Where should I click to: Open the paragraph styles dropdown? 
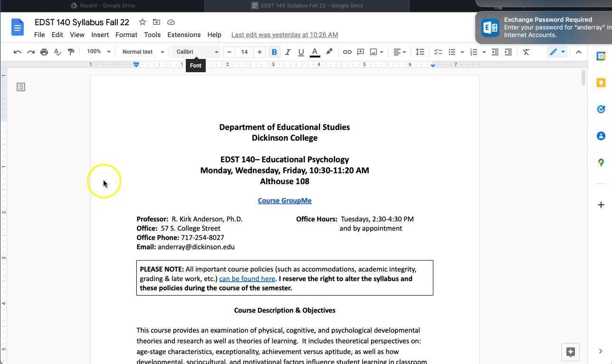[142, 52]
